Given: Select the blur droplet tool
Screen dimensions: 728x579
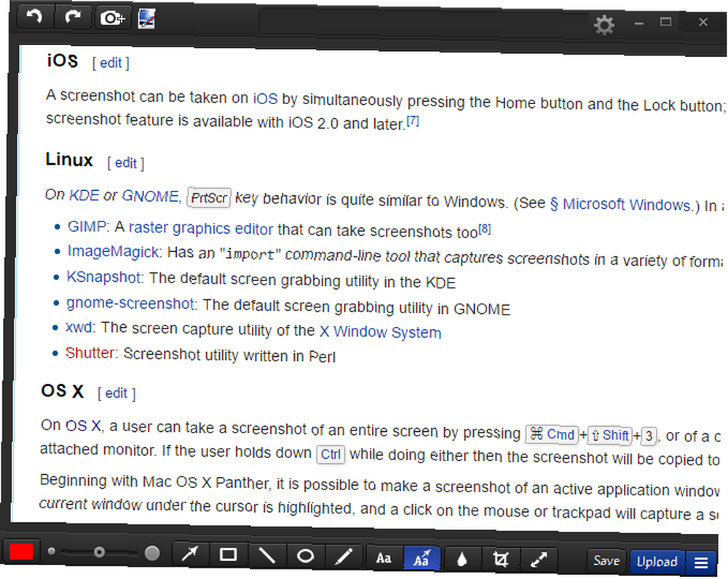Looking at the screenshot, I should tap(462, 559).
